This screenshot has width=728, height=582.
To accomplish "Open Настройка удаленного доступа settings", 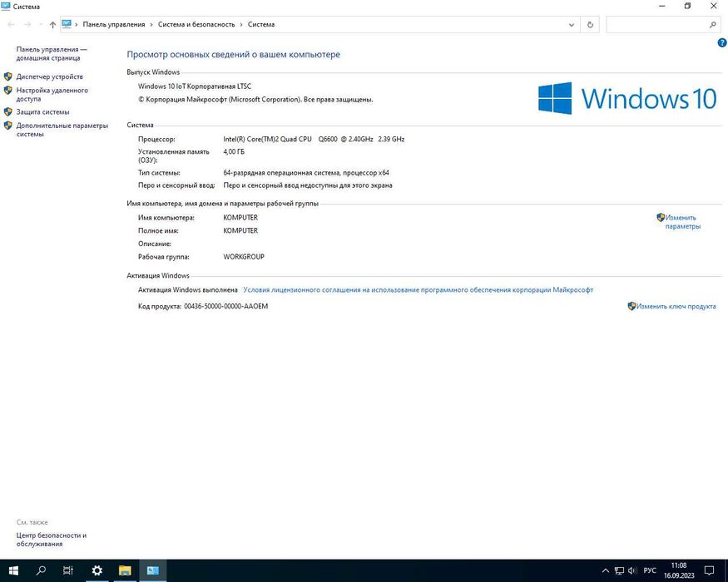I will [x=52, y=94].
